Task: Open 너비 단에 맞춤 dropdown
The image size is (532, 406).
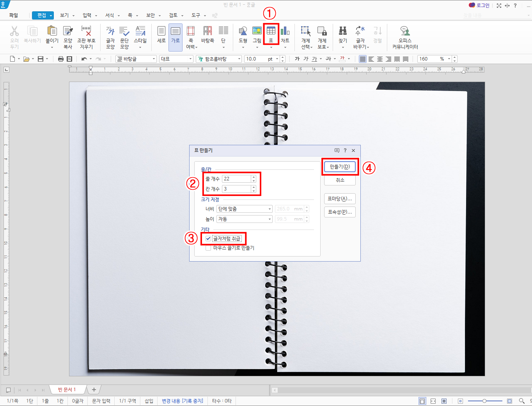Action: tap(245, 209)
